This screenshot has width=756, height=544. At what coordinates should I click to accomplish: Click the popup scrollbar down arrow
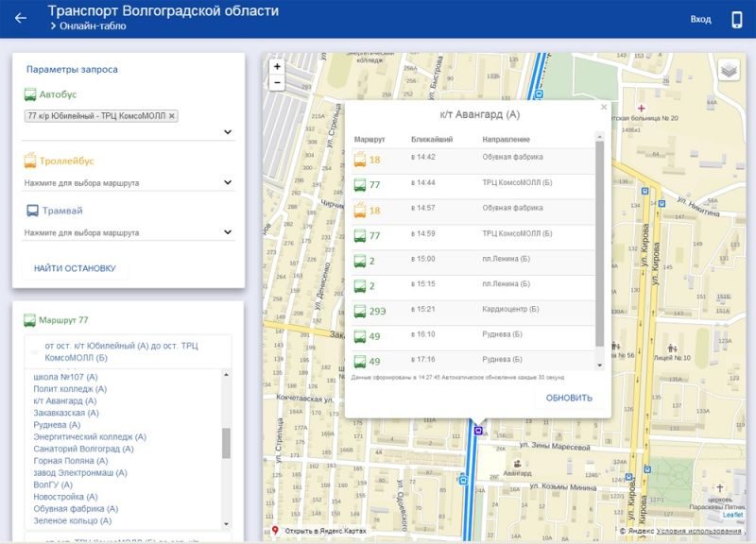click(x=599, y=365)
